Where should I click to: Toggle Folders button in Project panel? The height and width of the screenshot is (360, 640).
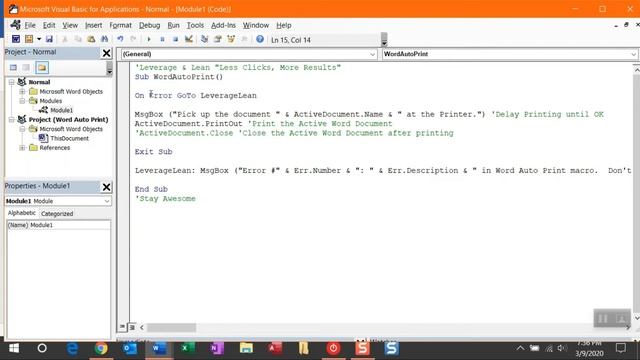tap(42, 67)
